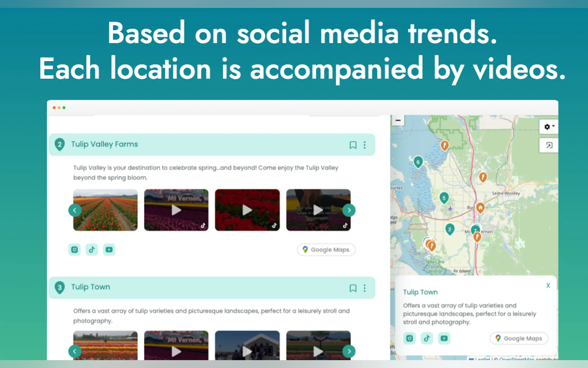
Task: Select map marker number 6
Action: pyautogui.click(x=418, y=162)
